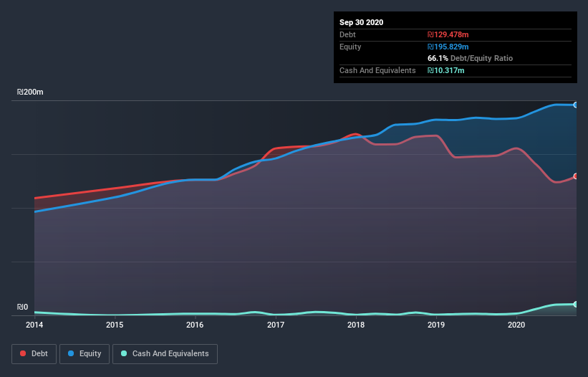Select the 2019 x-axis label
Viewport: 588px width, 377px height.
tap(435, 325)
